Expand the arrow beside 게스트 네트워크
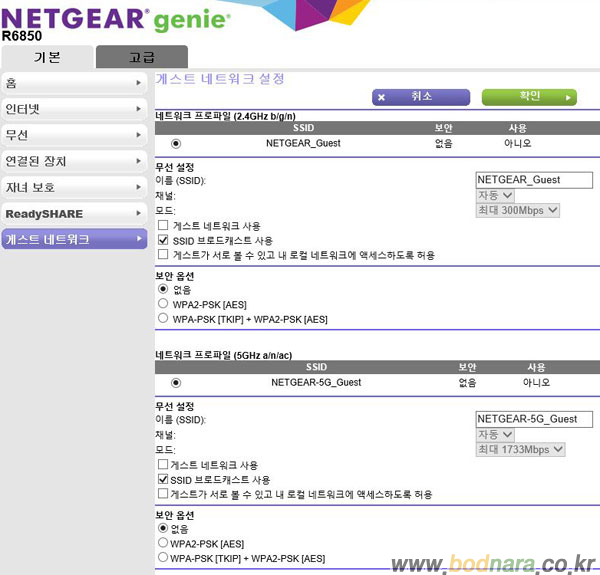 pos(139,239)
